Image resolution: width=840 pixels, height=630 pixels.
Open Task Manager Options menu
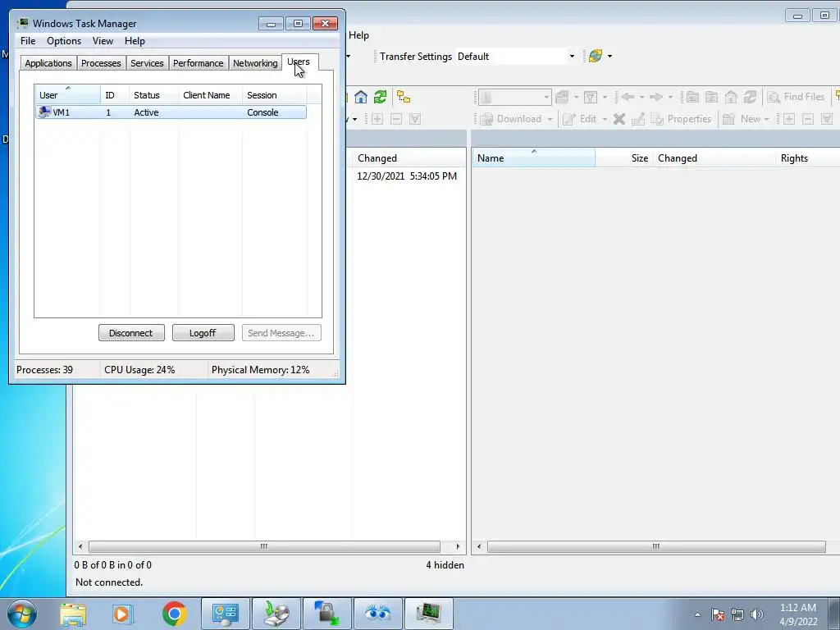click(64, 41)
